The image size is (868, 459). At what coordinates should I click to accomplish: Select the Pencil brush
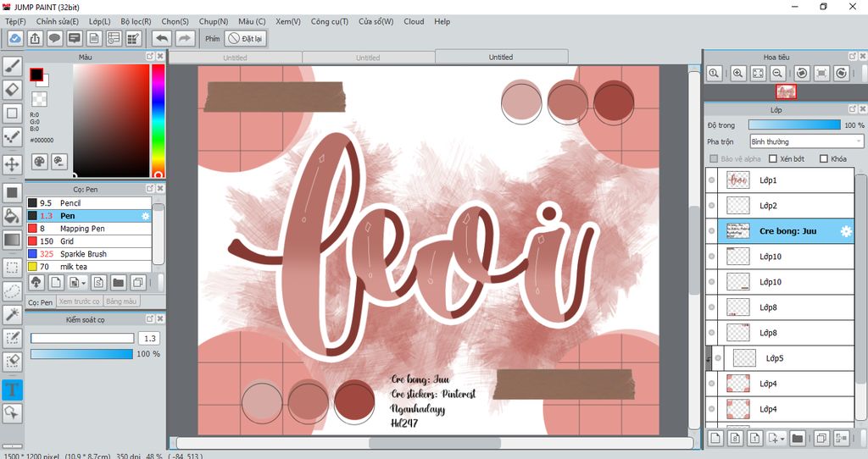pos(88,203)
